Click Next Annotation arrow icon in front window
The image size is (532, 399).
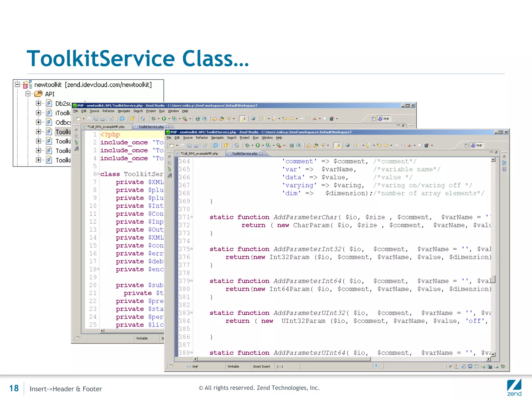pos(357,145)
